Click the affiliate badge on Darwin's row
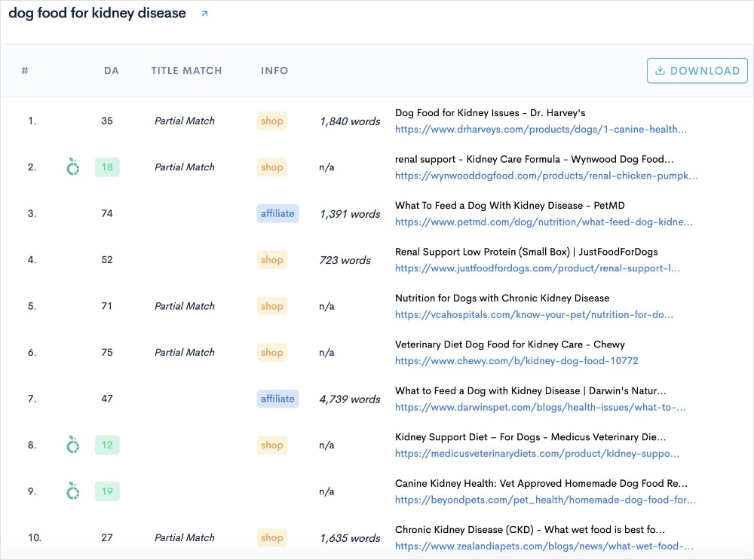This screenshot has width=754, height=560. click(x=277, y=399)
